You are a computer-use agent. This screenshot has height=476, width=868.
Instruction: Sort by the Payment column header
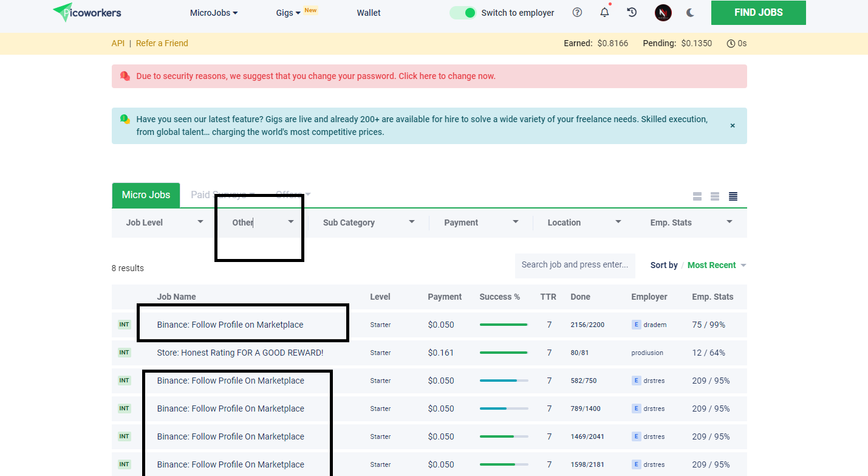(445, 297)
